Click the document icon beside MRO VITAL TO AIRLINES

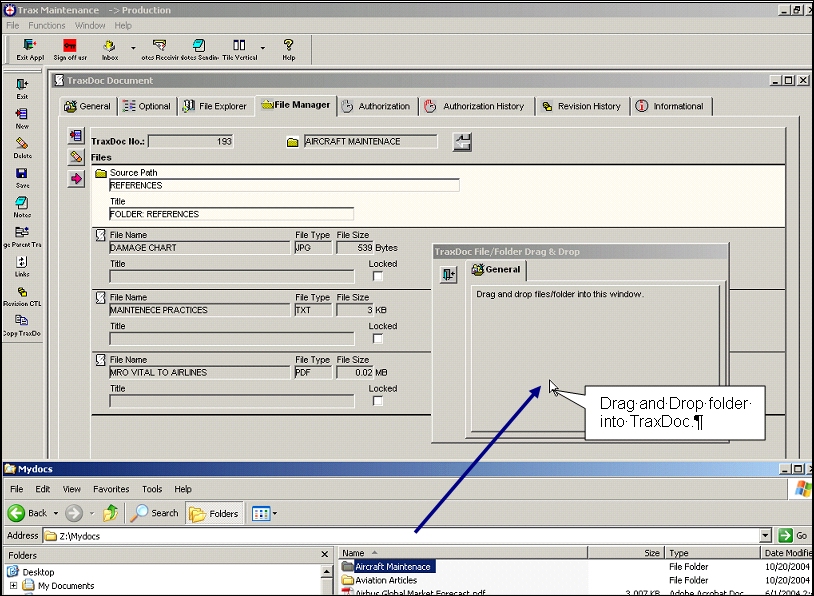(x=101, y=360)
